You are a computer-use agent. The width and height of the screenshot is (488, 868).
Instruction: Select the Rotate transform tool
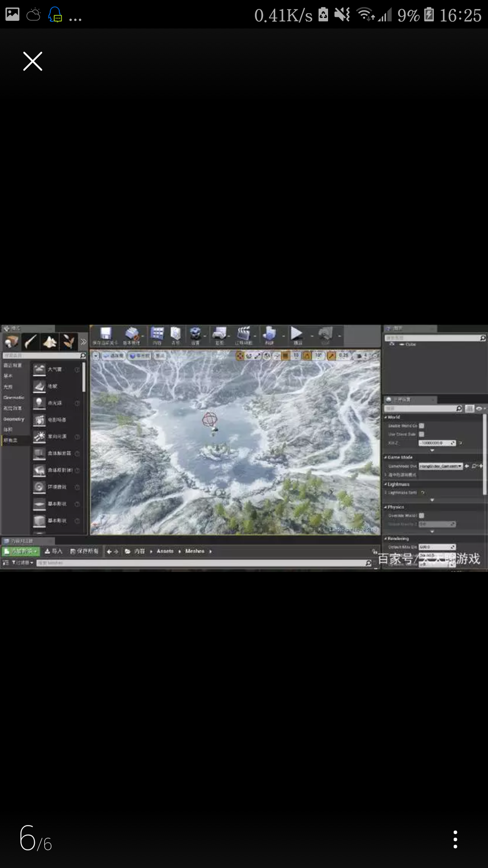[x=249, y=356]
